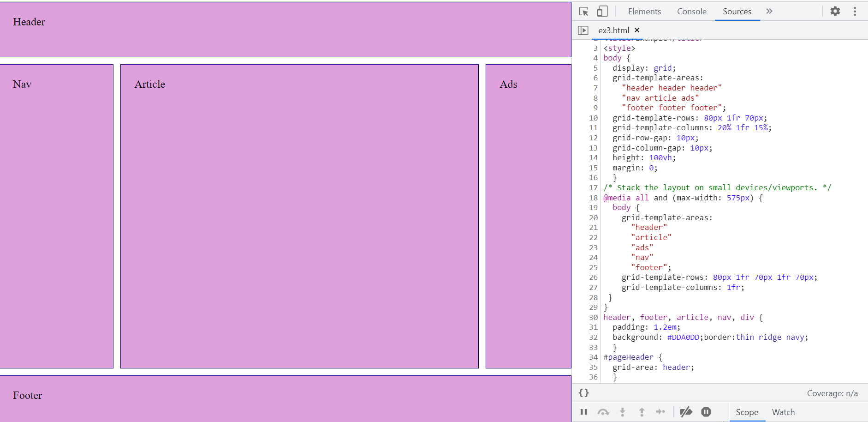
Task: Close the ex3.html file tab
Action: coord(637,30)
